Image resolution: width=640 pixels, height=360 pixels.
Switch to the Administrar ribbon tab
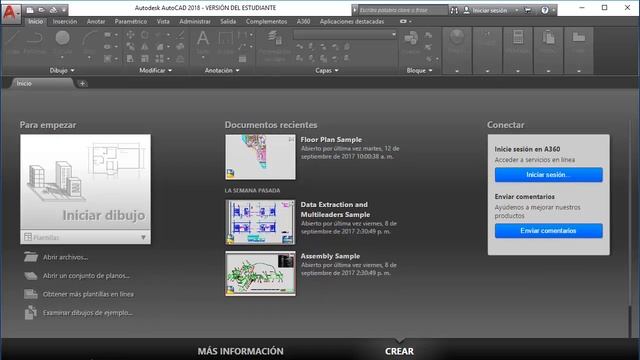(195, 22)
